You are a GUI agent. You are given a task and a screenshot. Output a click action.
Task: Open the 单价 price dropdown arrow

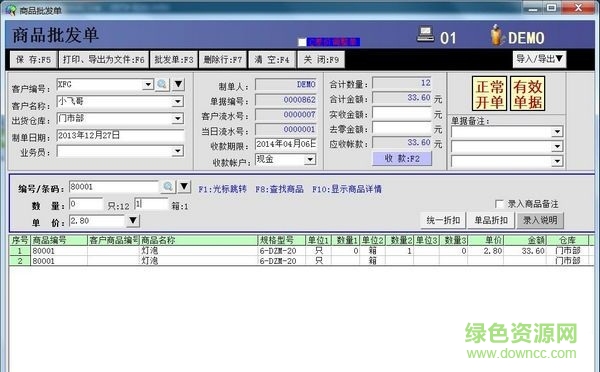[x=133, y=220]
